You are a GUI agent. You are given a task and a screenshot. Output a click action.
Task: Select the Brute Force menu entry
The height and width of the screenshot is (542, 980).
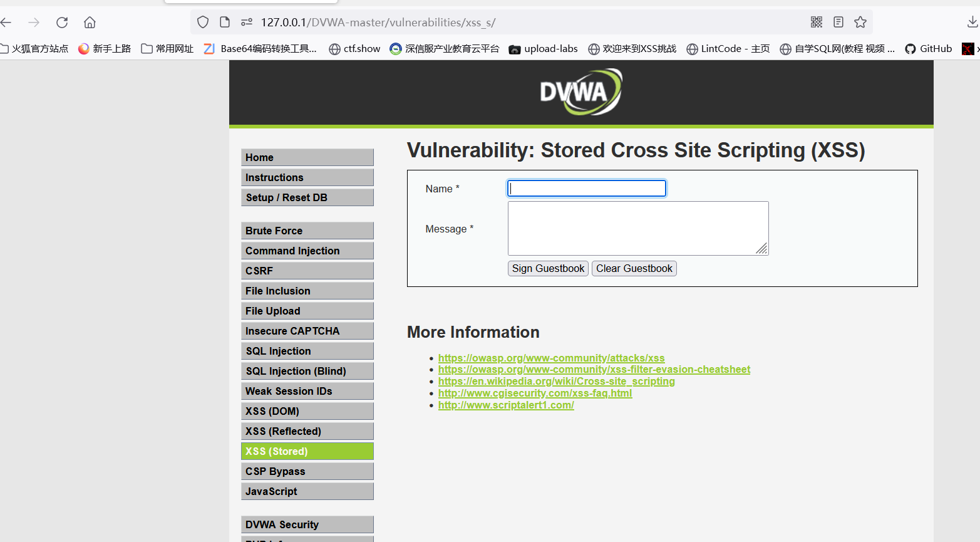tap(307, 231)
